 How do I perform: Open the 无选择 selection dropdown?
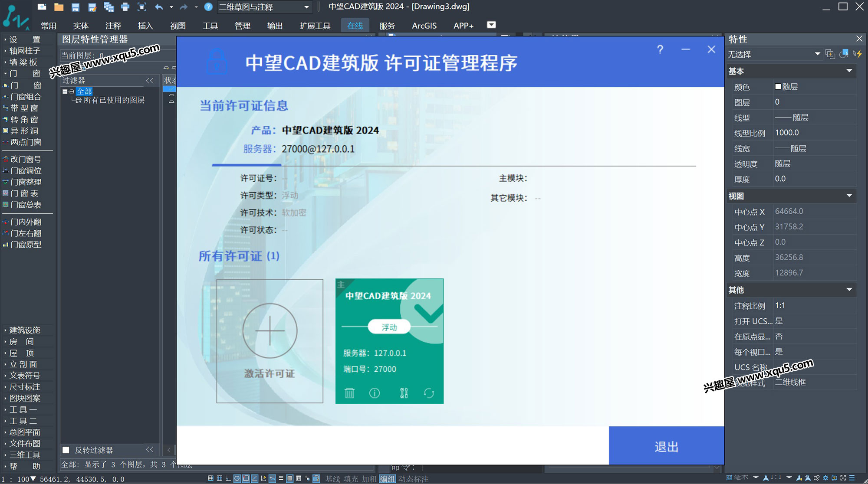click(817, 54)
